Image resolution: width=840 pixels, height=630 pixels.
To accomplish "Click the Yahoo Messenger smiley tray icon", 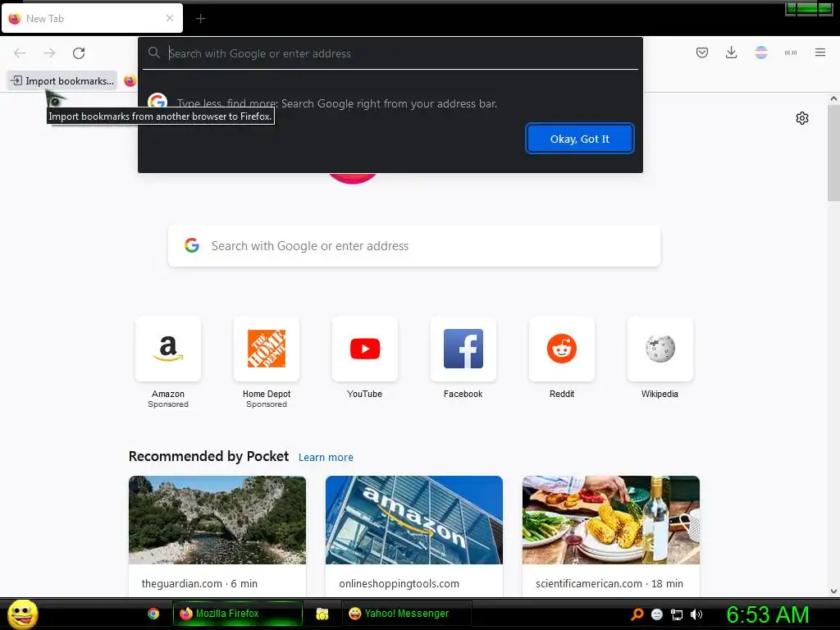I will click(x=657, y=614).
